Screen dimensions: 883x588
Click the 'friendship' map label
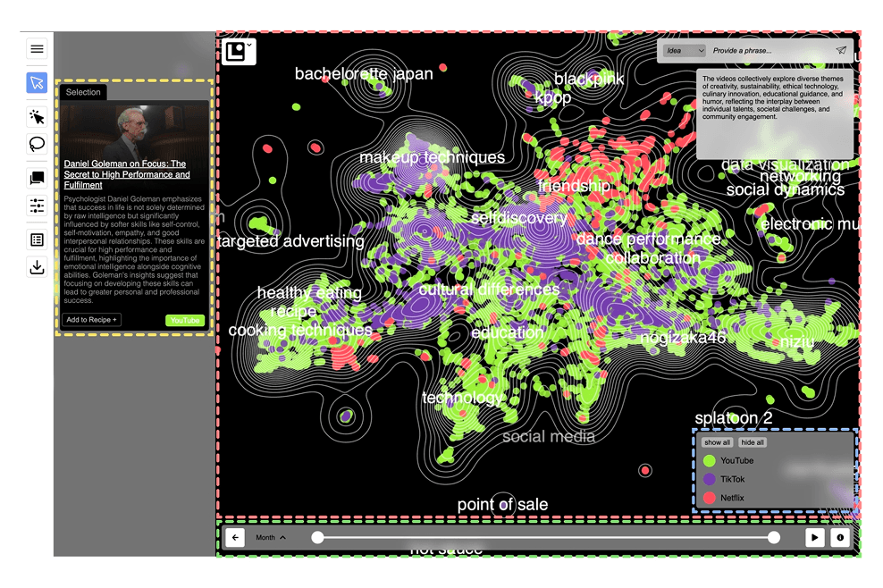[x=574, y=187]
